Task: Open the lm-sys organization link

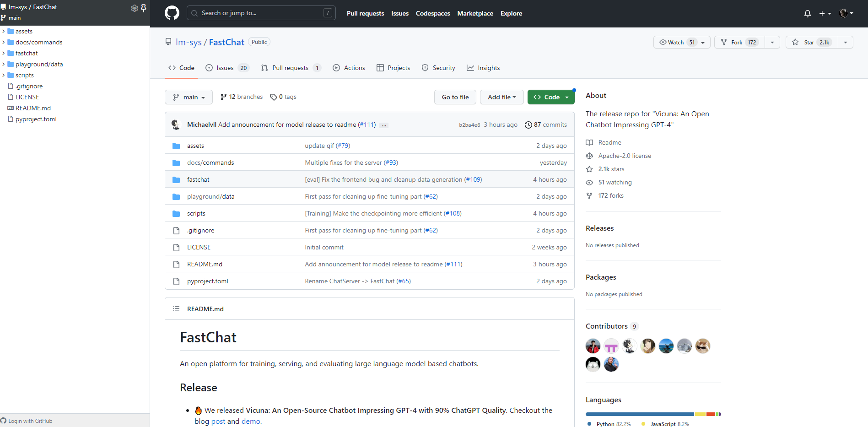Action: pyautogui.click(x=189, y=42)
